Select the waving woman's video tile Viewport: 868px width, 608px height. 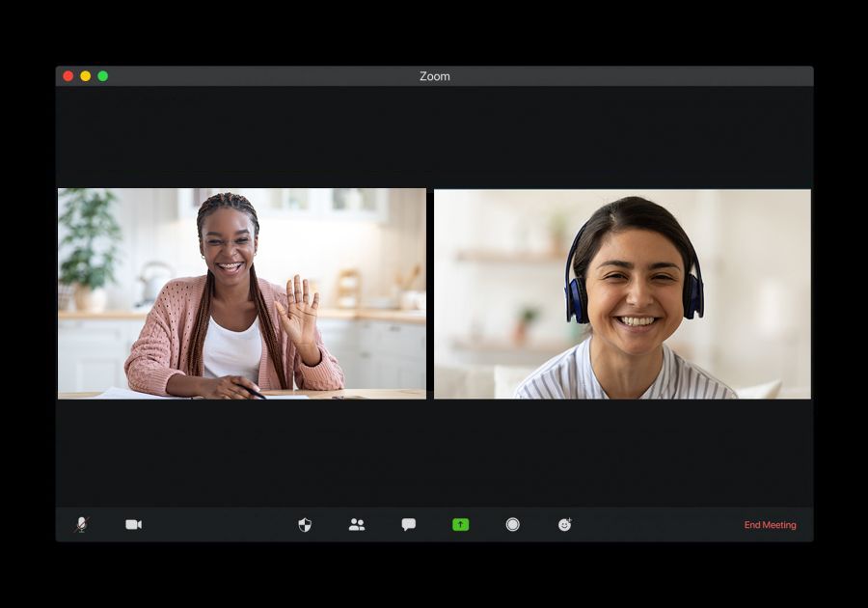click(242, 293)
